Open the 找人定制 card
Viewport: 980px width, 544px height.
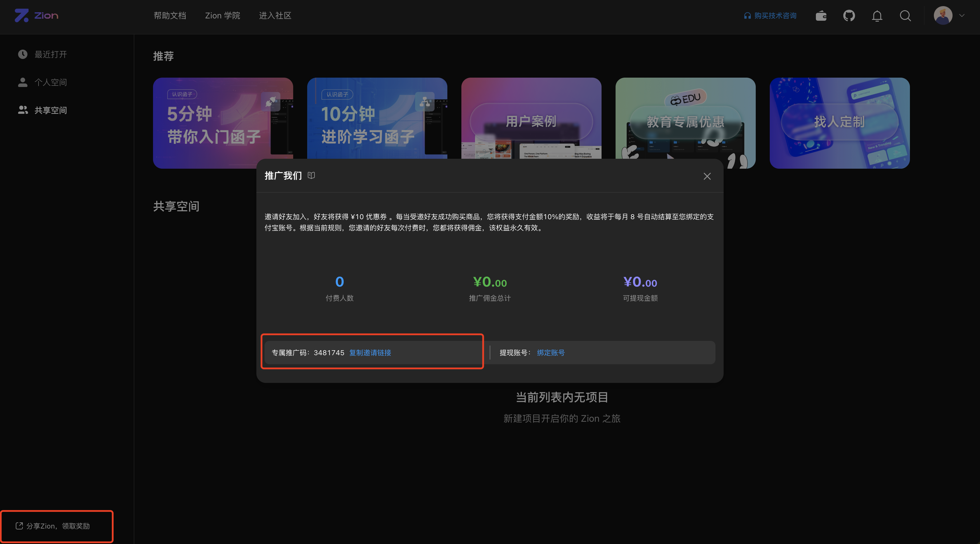click(x=840, y=123)
